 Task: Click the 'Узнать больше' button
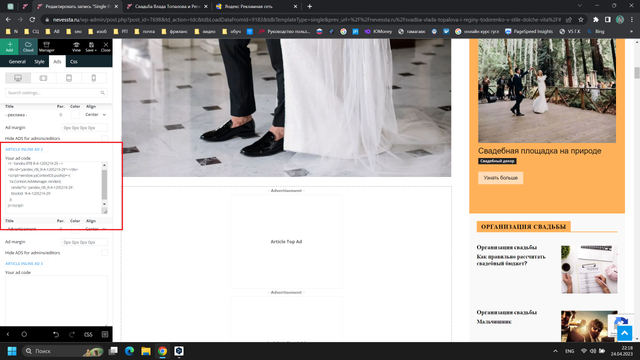pos(500,178)
